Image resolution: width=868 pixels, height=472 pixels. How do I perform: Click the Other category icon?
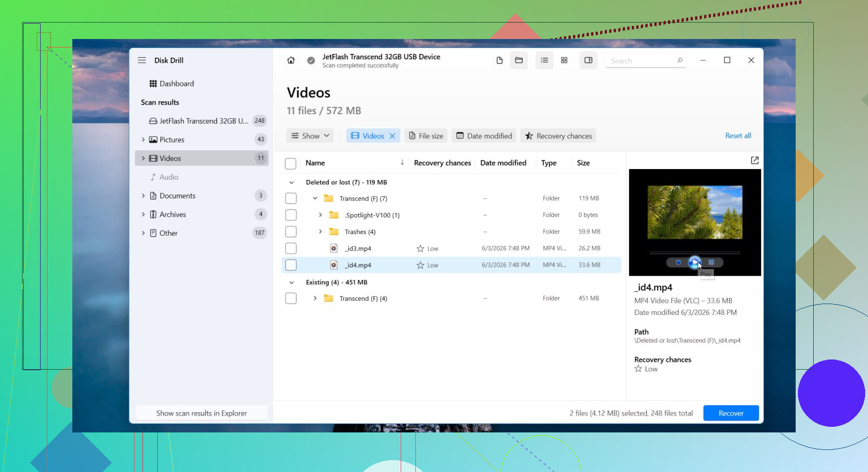point(153,233)
